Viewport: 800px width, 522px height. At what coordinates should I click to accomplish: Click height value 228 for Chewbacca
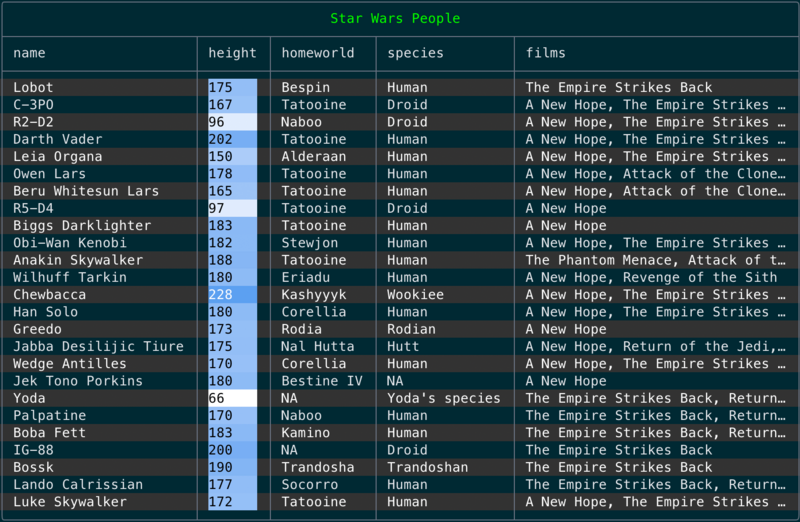click(x=220, y=295)
